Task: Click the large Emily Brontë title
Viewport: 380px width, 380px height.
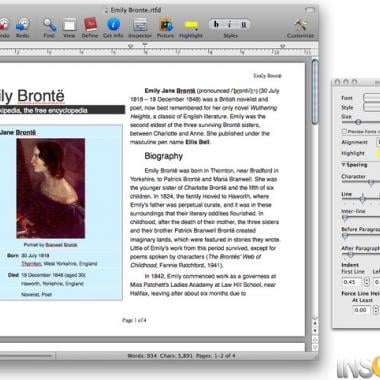Action: 32,96
